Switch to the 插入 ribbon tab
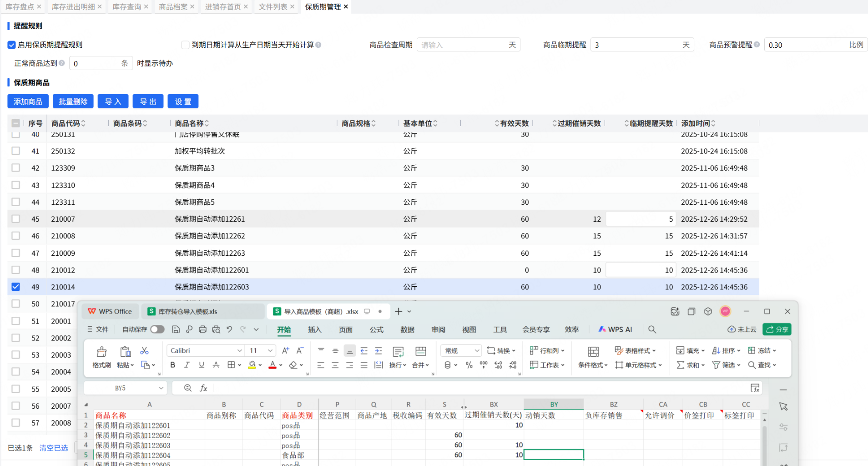Screen dimensions: 868x466 [314, 329]
